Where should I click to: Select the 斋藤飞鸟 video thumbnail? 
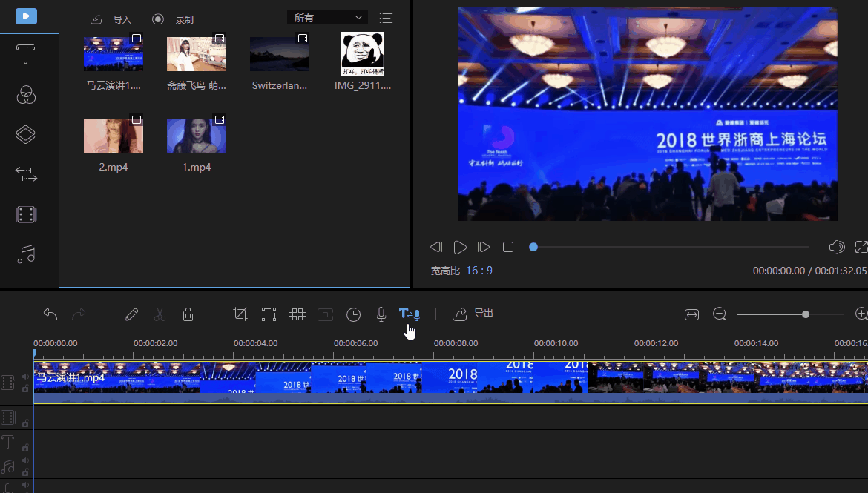(x=197, y=53)
